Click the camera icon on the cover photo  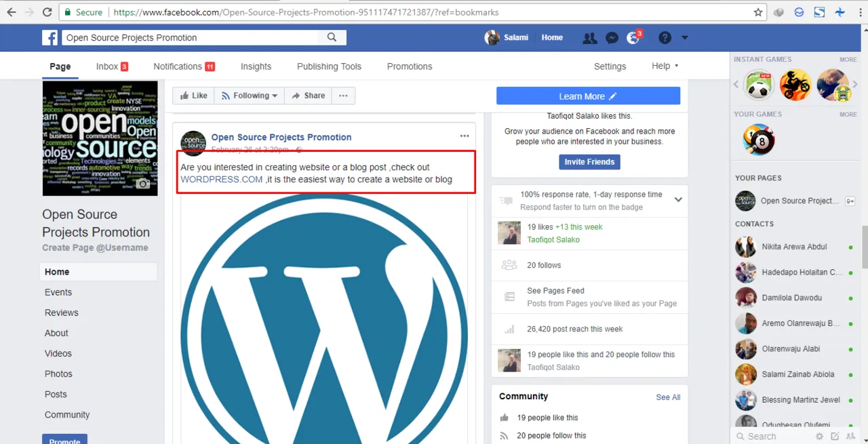tap(142, 184)
